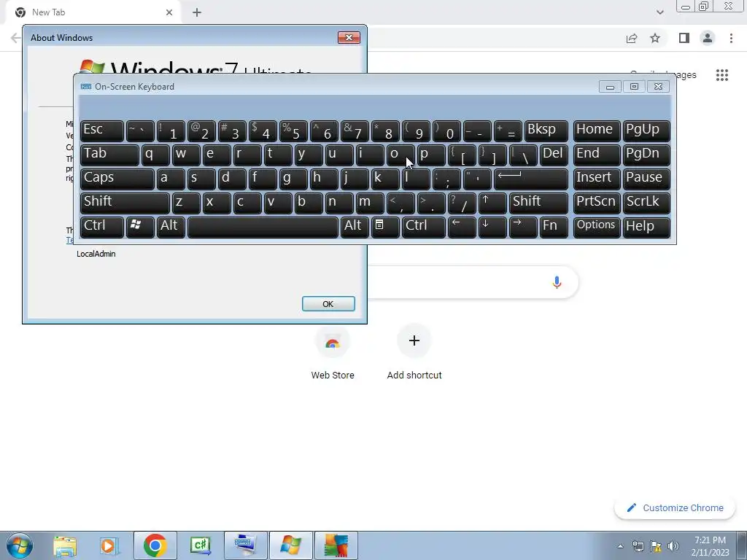Open Chrome side panel icon
747x560 pixels.
point(684,38)
